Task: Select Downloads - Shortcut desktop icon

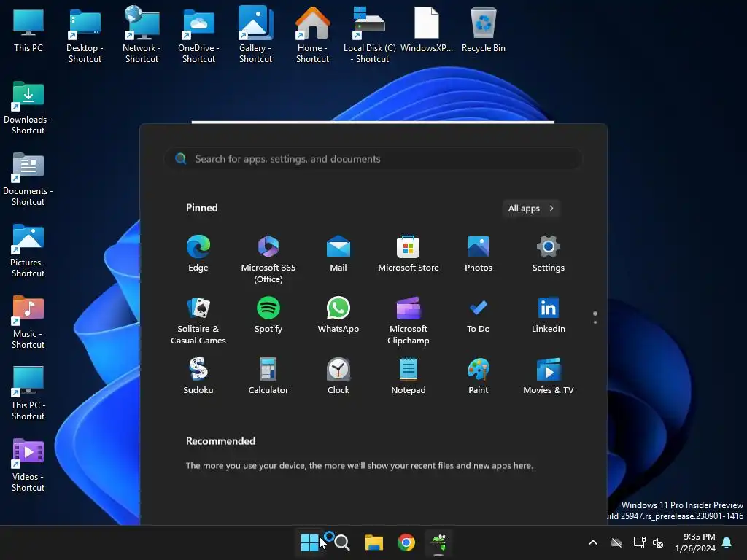Action: 28,108
